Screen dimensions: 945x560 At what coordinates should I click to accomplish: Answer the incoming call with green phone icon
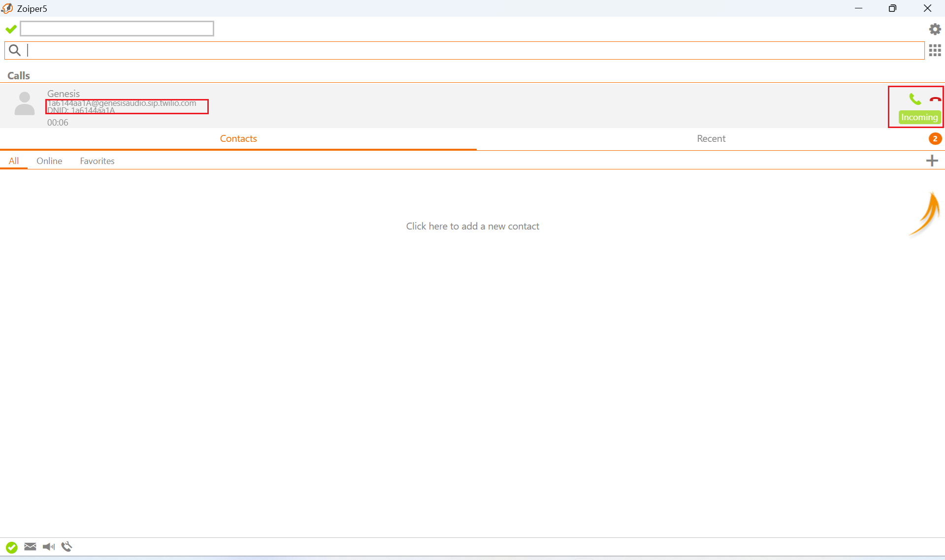(915, 99)
